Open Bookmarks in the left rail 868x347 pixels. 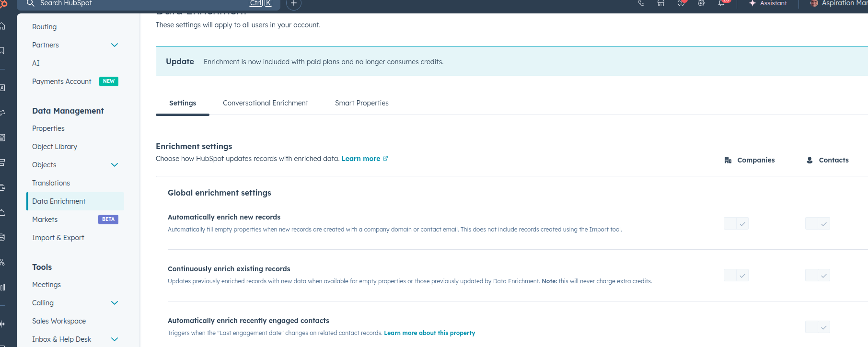coord(2,50)
